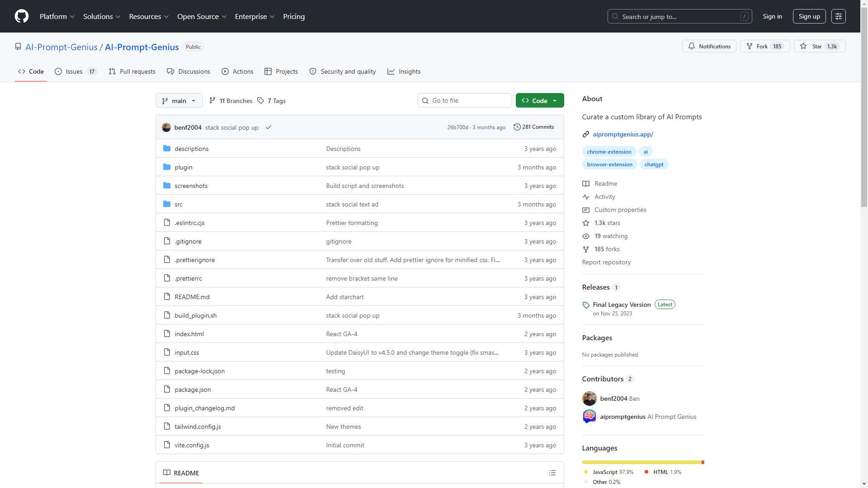Expand the Open Source menu
Screen dimensions: 868x488
pyautogui.click(x=202, y=16)
